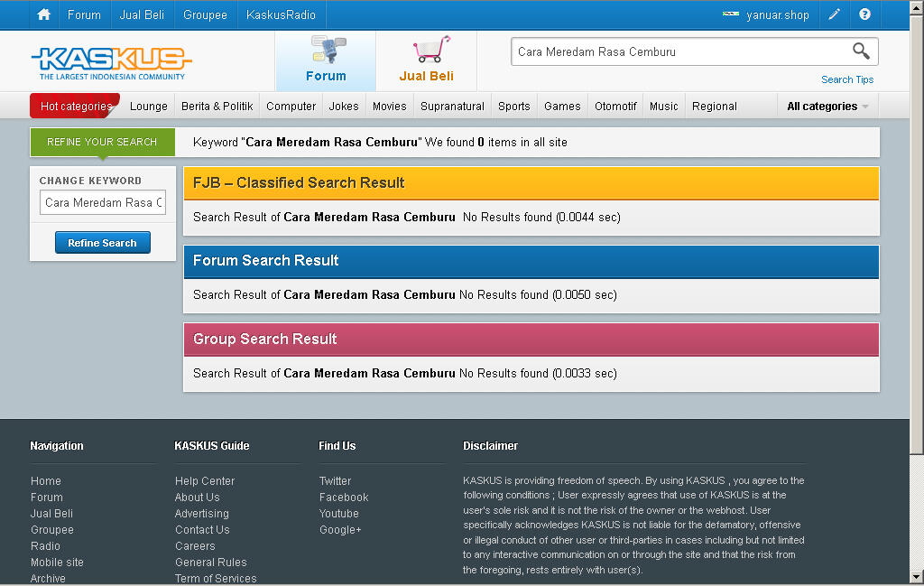The image size is (924, 586).
Task: Open the Search Tips link
Action: click(847, 79)
